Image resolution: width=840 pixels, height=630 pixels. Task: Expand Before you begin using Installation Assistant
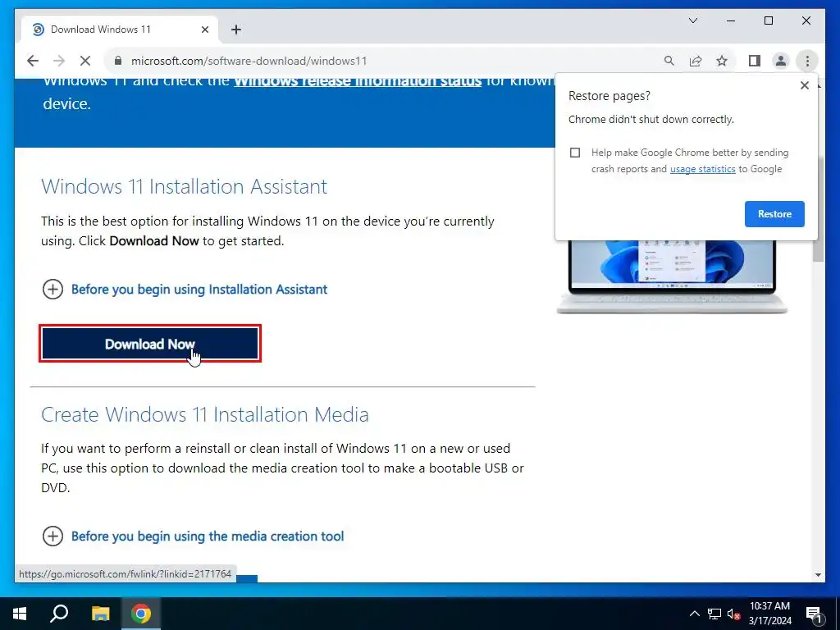pyautogui.click(x=185, y=290)
